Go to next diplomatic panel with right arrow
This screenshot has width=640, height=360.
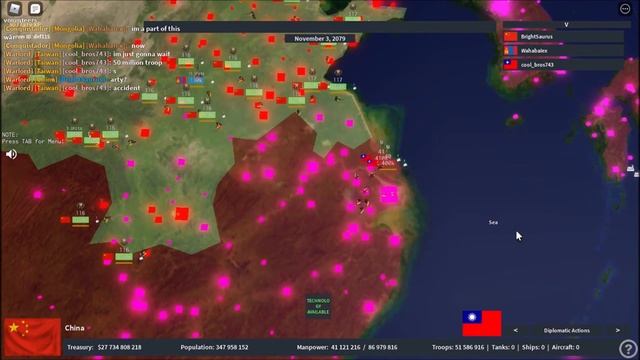[x=618, y=330]
